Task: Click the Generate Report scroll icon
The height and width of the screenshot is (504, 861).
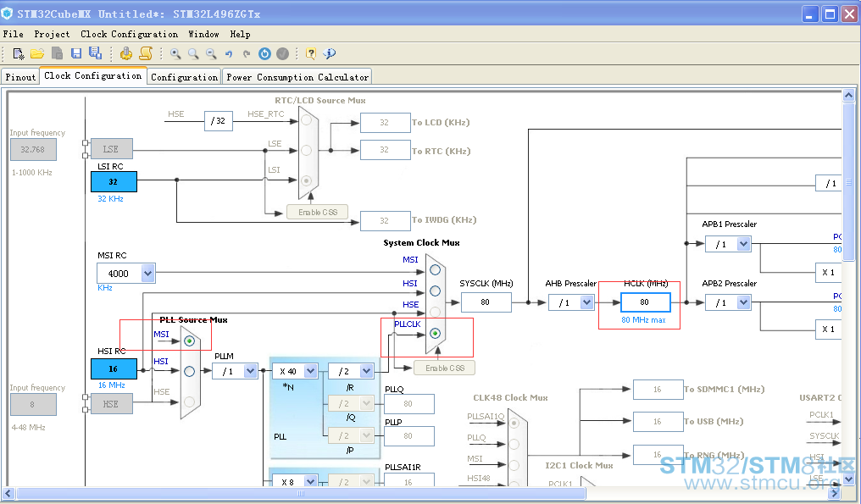Action: click(146, 53)
